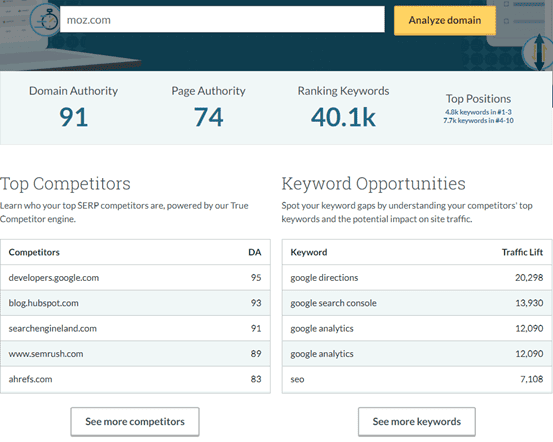This screenshot has height=442, width=553.
Task: Select ahrefs.com competitor row
Action: click(135, 379)
